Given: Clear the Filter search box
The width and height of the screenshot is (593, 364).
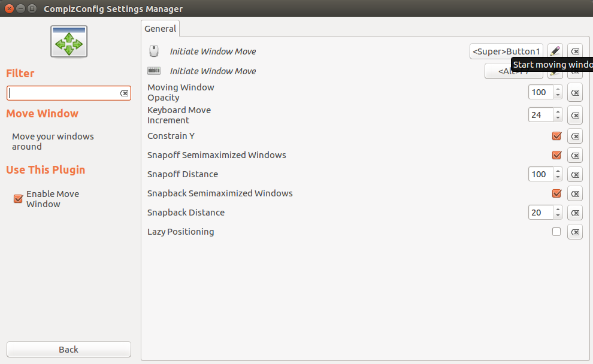Looking at the screenshot, I should click(124, 93).
